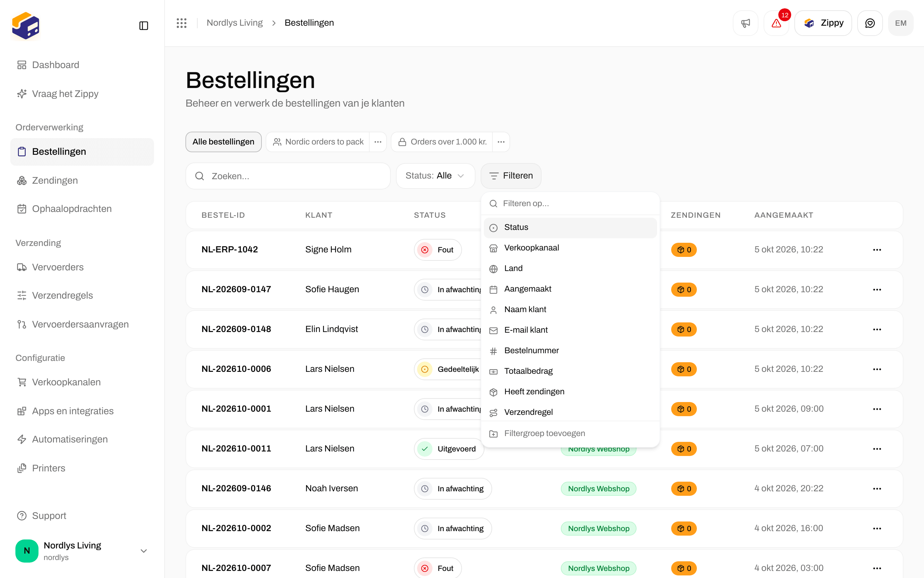
Task: Open the apps grid launcher
Action: (x=182, y=23)
